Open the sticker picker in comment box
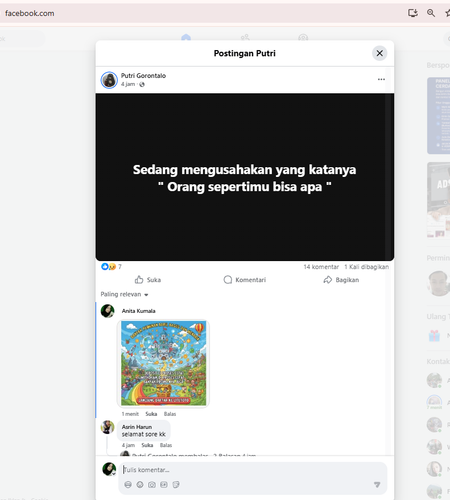Screen dimensions: 450x500 point(176,485)
